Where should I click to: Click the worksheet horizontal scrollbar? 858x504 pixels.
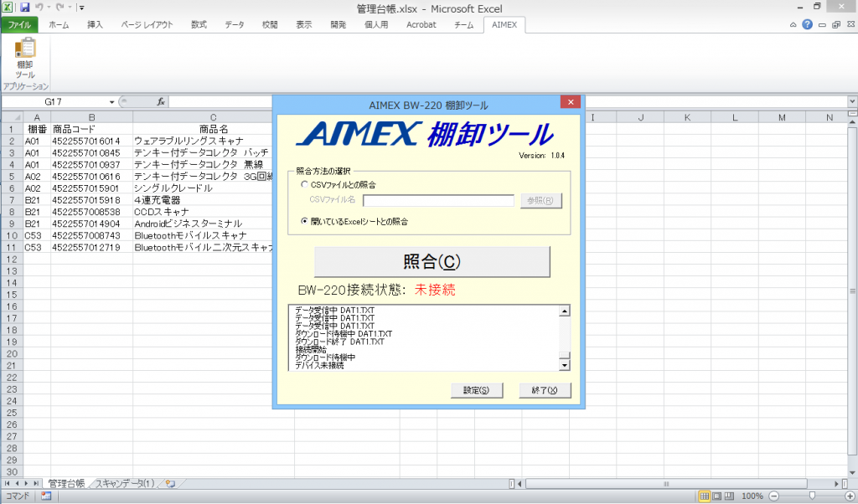tap(666, 484)
